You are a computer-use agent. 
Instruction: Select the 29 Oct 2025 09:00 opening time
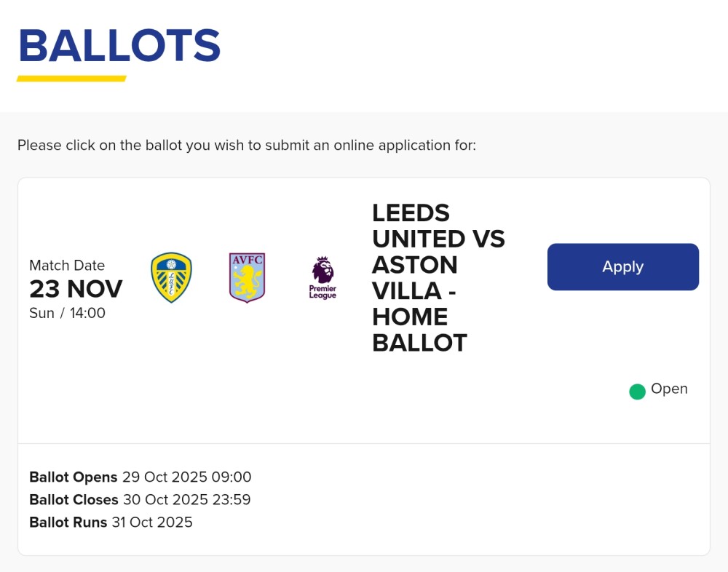186,477
